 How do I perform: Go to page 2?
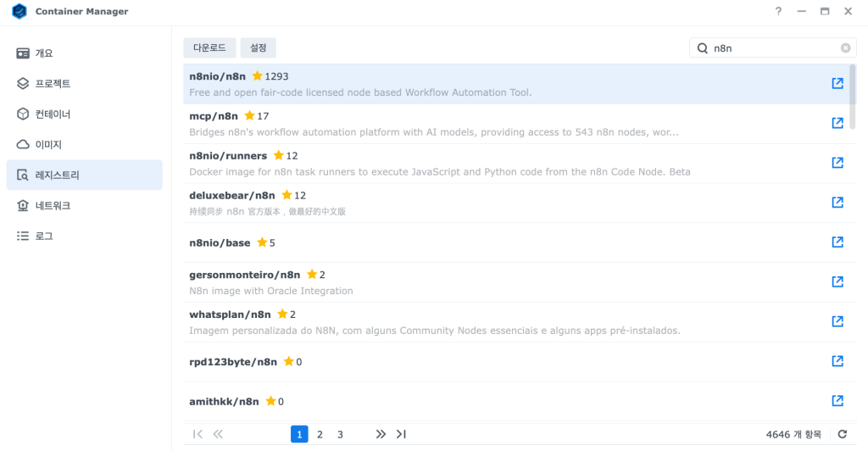click(x=320, y=434)
